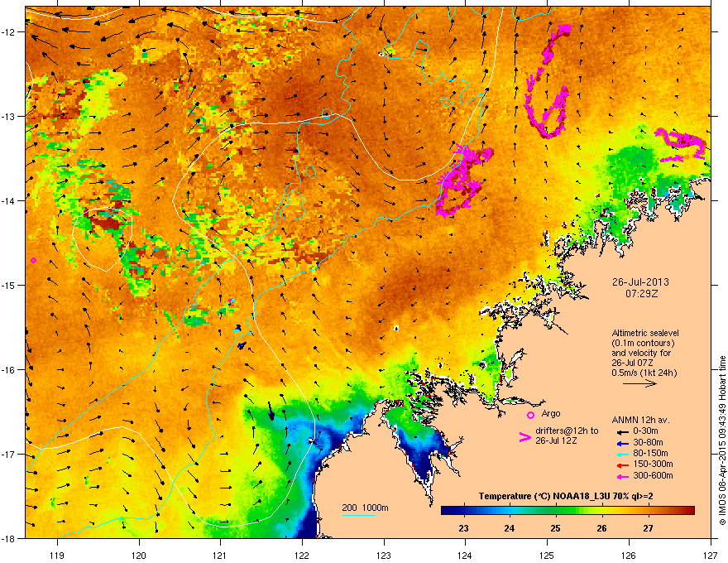
Task: Select the cyan 80-150m legend arrow
Action: coord(622,454)
